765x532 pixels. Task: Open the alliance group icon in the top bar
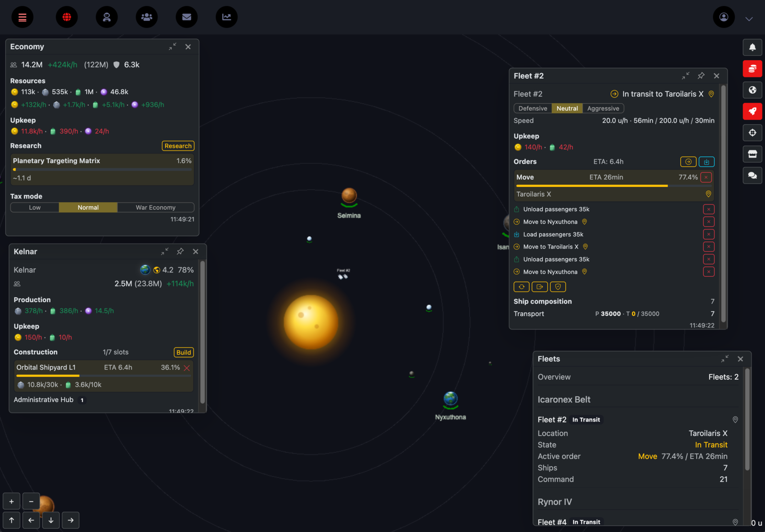pos(147,17)
